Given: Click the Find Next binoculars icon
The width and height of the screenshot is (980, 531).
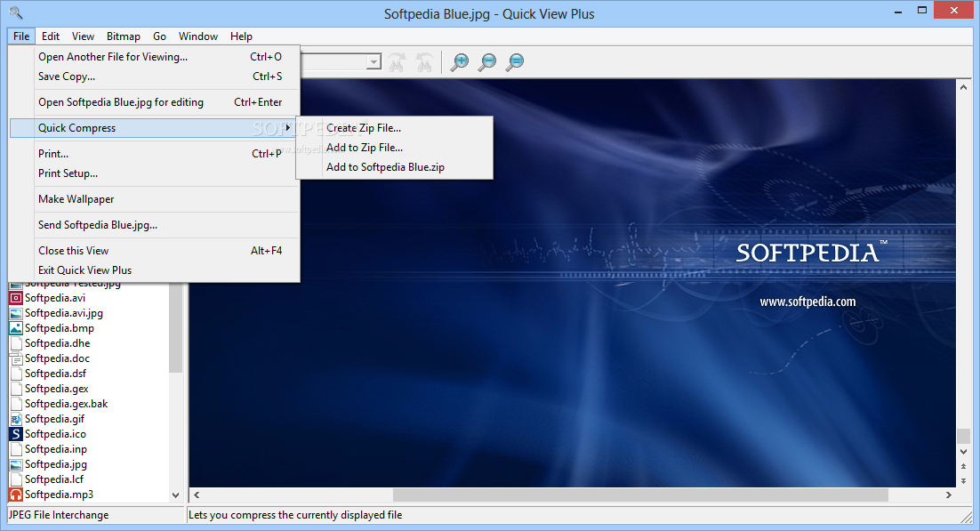Looking at the screenshot, I should tap(397, 62).
